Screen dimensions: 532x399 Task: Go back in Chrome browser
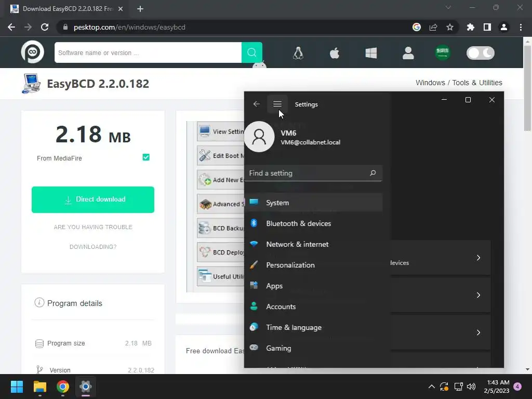point(11,27)
